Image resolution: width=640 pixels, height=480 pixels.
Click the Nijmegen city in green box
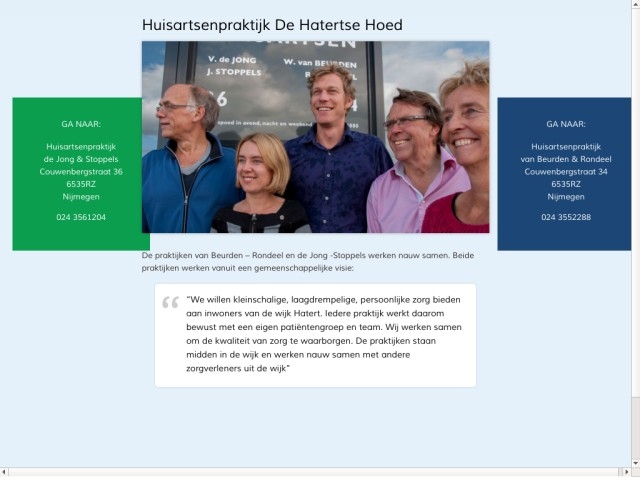pos(81,196)
